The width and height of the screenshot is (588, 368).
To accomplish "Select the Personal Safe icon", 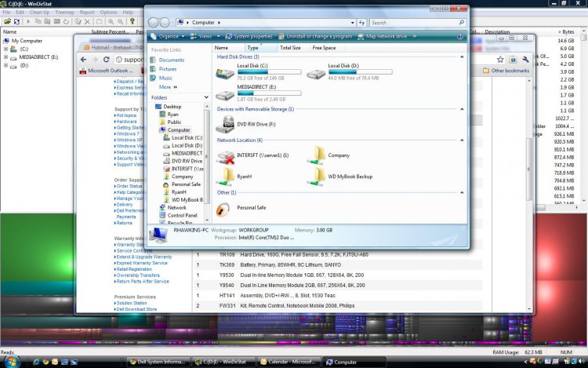I will 223,210.
